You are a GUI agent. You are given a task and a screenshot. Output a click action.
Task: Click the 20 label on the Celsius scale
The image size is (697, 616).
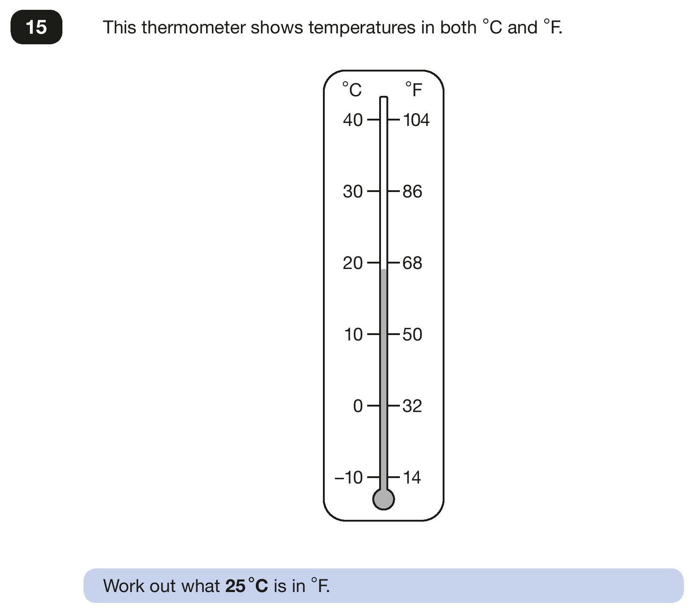tap(353, 263)
